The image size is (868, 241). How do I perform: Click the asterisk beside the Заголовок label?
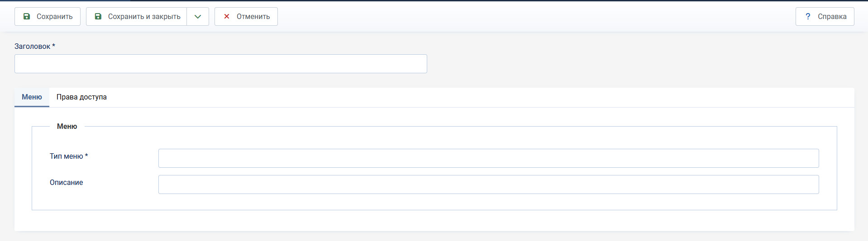[53, 46]
